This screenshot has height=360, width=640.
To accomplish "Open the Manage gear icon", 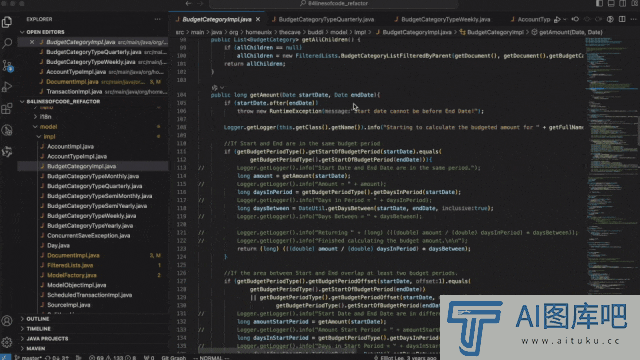I will (7, 342).
